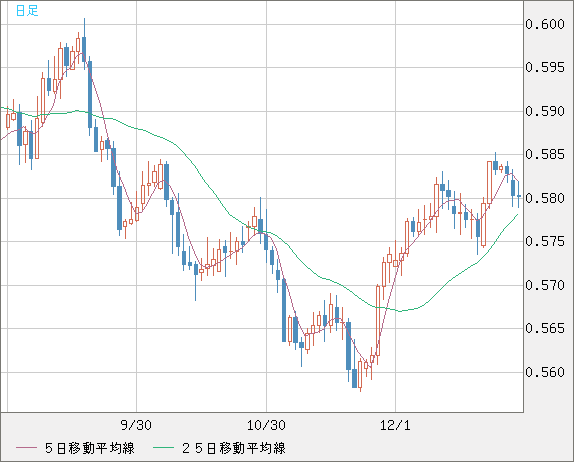
Task: Click the 0.575 price axis label
Action: click(545, 242)
